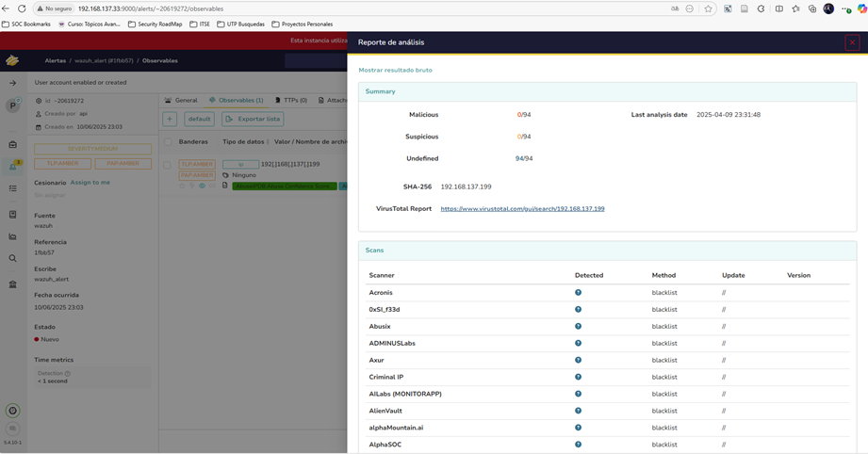Click the PAP:AMBER badge in alert details

(x=123, y=164)
